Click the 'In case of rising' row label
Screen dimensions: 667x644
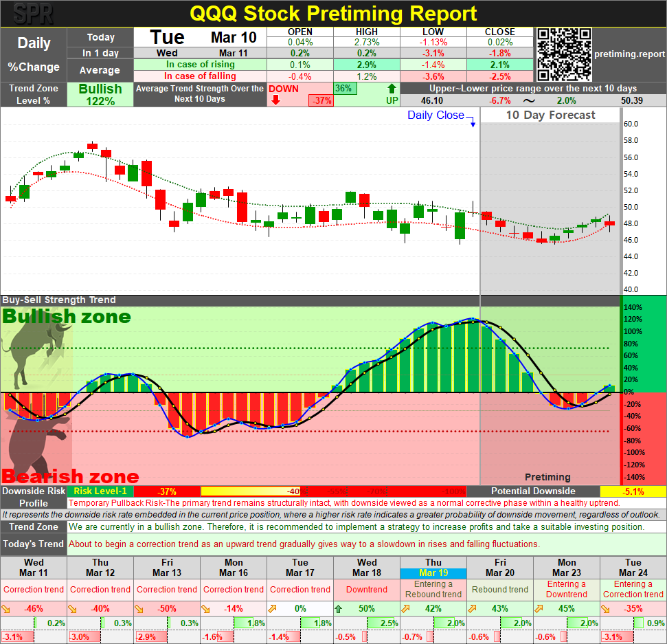(201, 65)
